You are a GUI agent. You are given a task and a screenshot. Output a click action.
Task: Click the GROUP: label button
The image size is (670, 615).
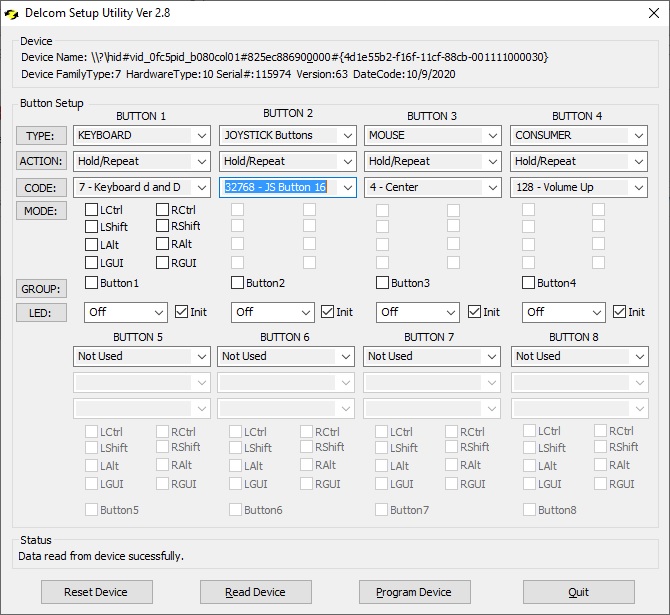pos(41,289)
